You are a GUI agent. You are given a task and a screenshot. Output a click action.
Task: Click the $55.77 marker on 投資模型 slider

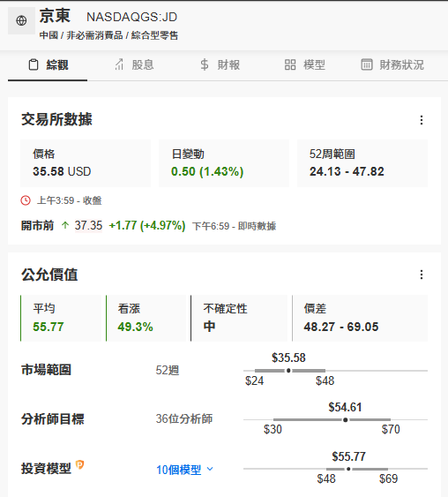pos(348,469)
